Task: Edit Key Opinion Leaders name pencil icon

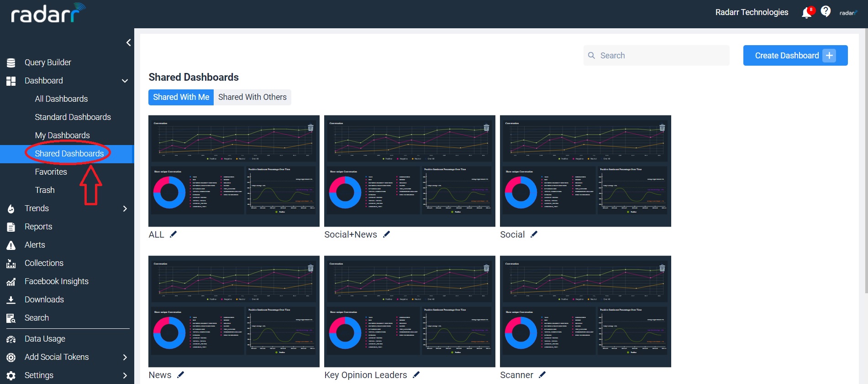Action: pos(416,375)
